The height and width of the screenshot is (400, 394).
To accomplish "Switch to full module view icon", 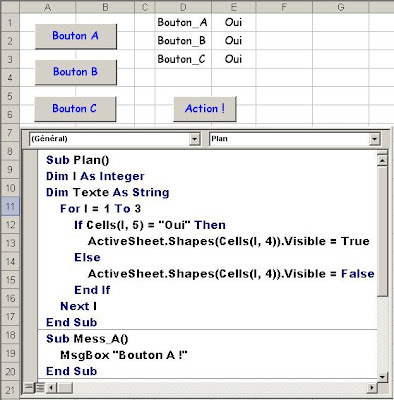I will [40, 387].
